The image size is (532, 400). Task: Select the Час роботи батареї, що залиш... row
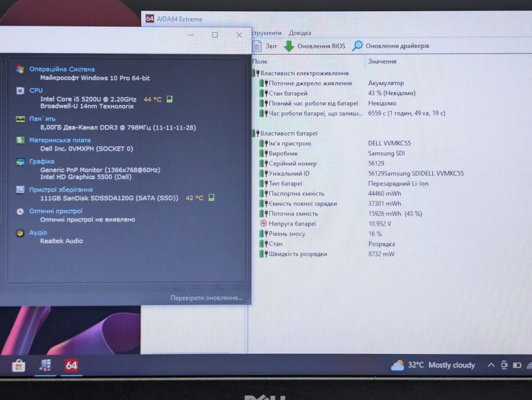point(353,113)
